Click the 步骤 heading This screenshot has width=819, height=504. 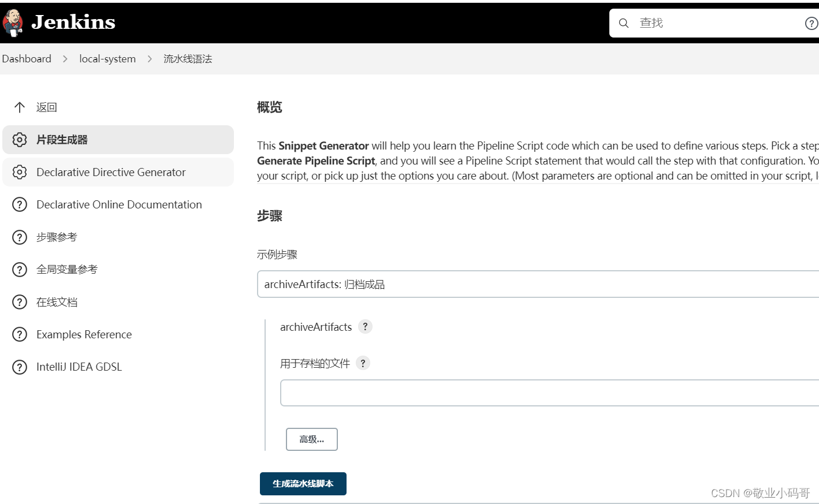270,216
